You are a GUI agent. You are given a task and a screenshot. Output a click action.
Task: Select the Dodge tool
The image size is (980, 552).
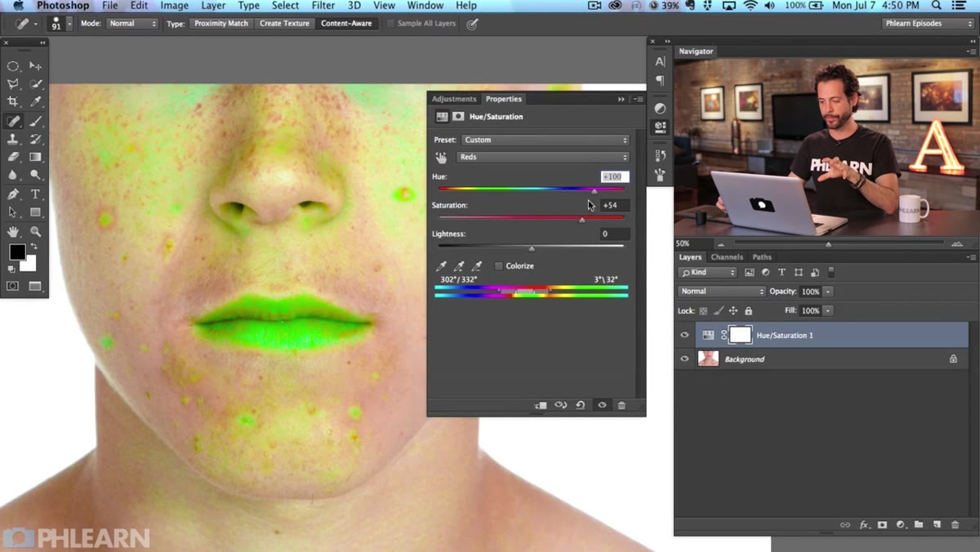tap(35, 175)
